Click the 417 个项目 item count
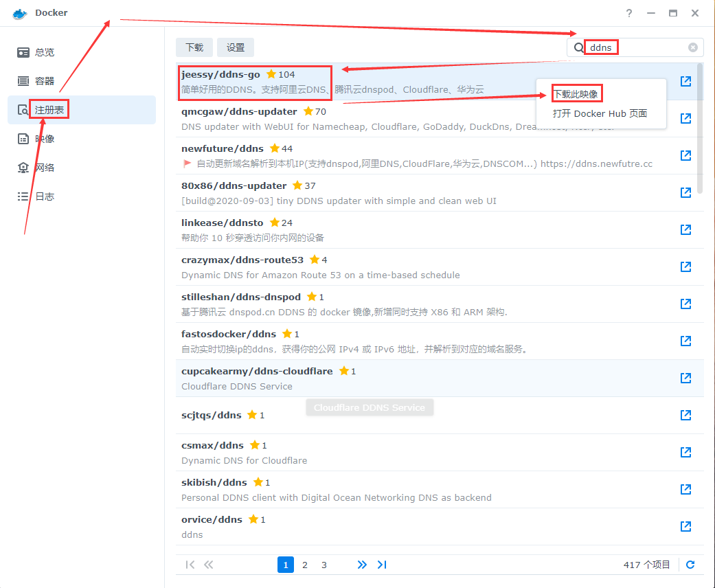 646,565
